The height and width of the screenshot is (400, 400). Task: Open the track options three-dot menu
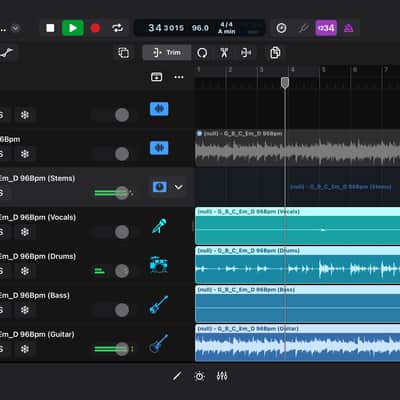179,77
